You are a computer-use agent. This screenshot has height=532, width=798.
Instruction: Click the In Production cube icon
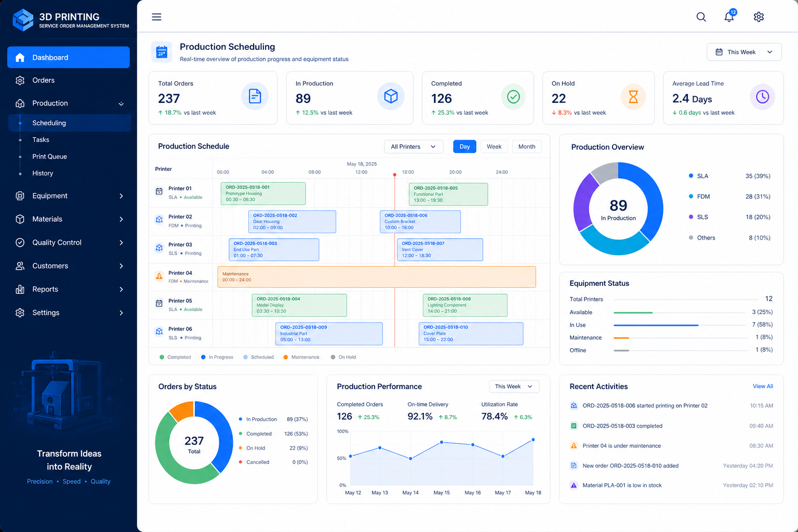tap(391, 96)
